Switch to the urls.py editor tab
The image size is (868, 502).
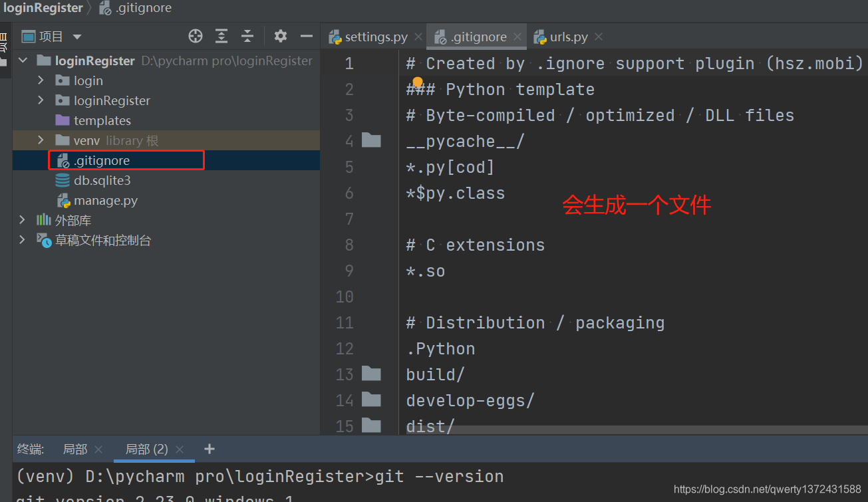569,37
